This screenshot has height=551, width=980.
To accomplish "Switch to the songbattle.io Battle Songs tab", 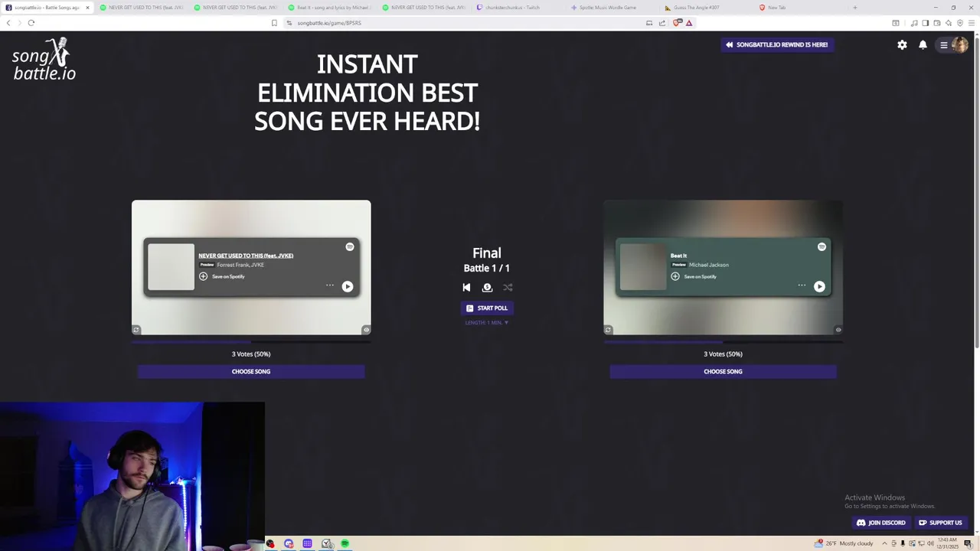I will [x=47, y=8].
